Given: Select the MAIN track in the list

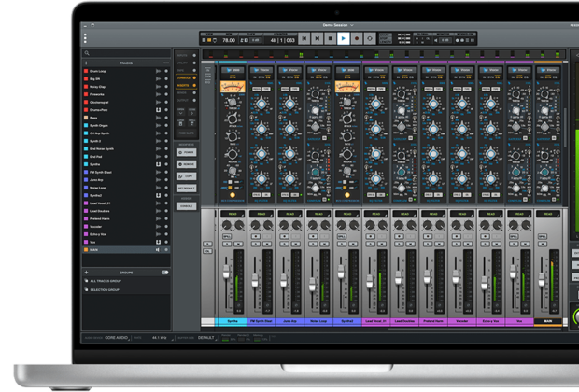Looking at the screenshot, I should coord(125,250).
